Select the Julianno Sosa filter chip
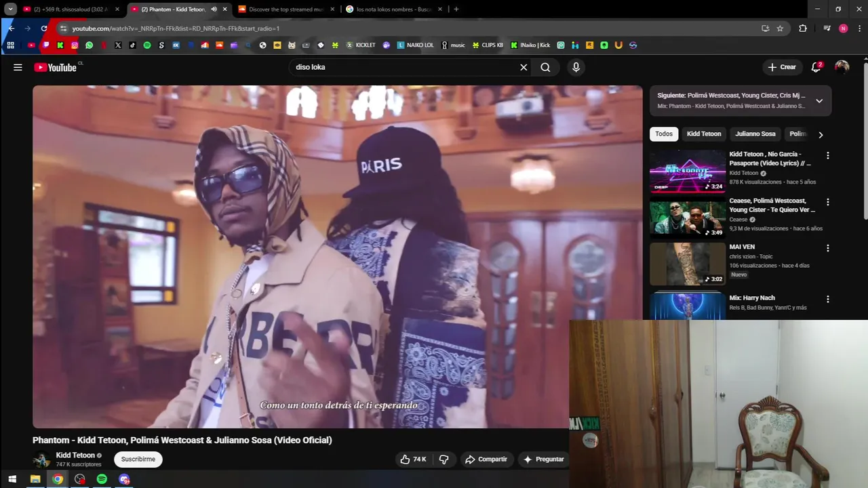The image size is (868, 488). (x=755, y=134)
